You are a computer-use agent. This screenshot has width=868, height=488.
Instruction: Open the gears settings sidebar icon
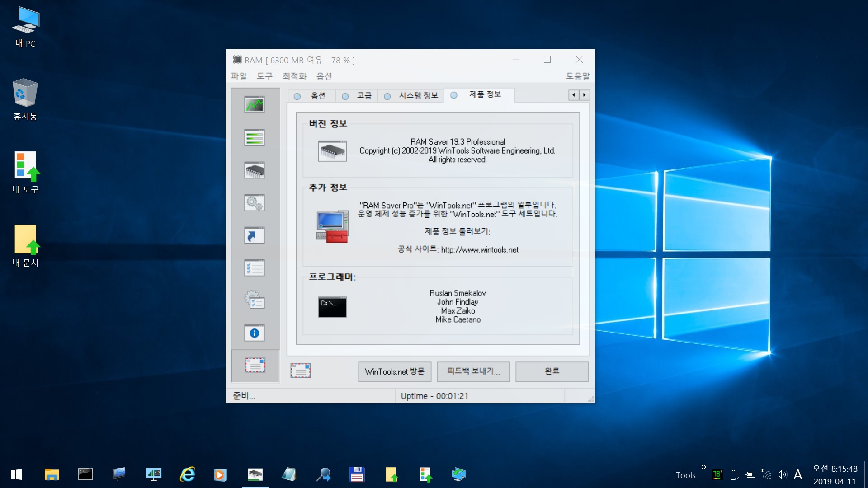tap(255, 203)
